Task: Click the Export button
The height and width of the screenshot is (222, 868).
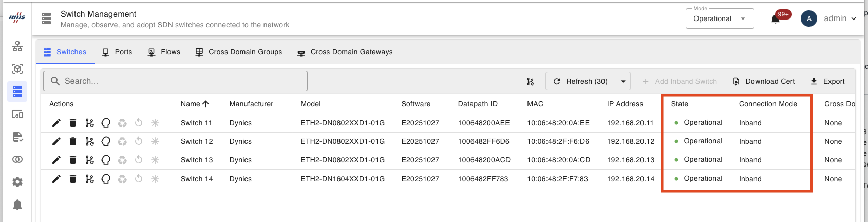Action: (x=827, y=81)
